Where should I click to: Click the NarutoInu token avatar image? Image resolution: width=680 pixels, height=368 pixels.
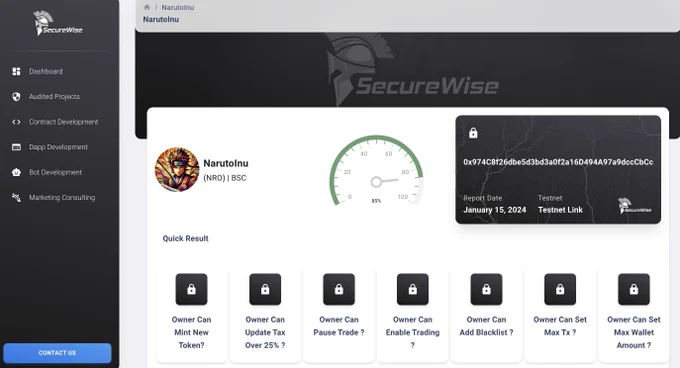(x=177, y=169)
